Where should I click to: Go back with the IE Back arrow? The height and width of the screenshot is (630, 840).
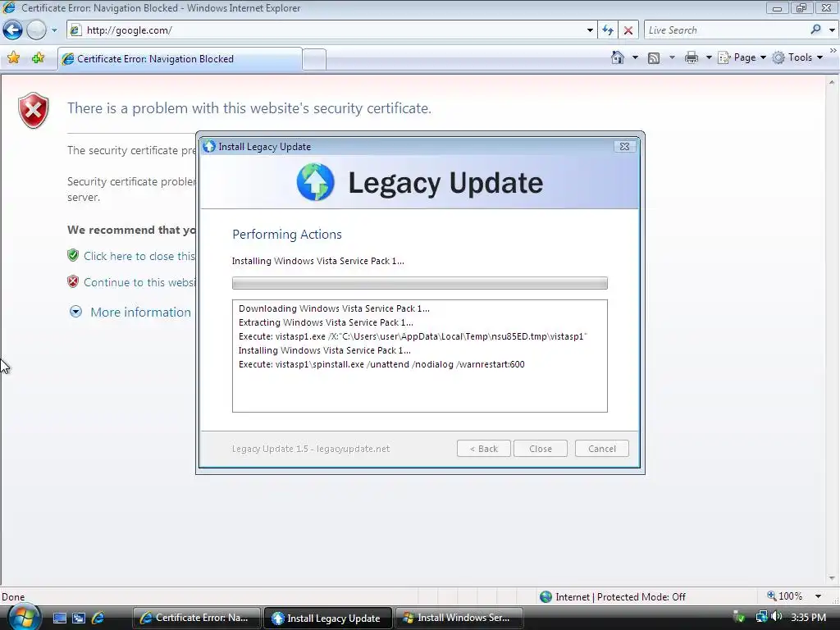(13, 30)
